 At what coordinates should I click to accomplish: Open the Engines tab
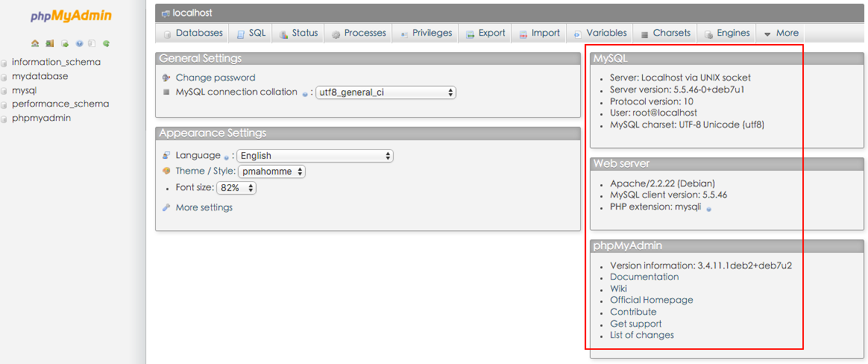(x=727, y=34)
